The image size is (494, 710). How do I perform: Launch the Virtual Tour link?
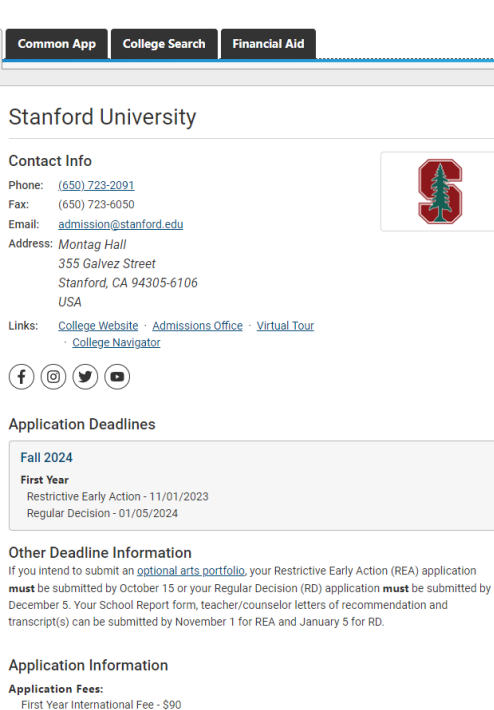pyautogui.click(x=285, y=326)
